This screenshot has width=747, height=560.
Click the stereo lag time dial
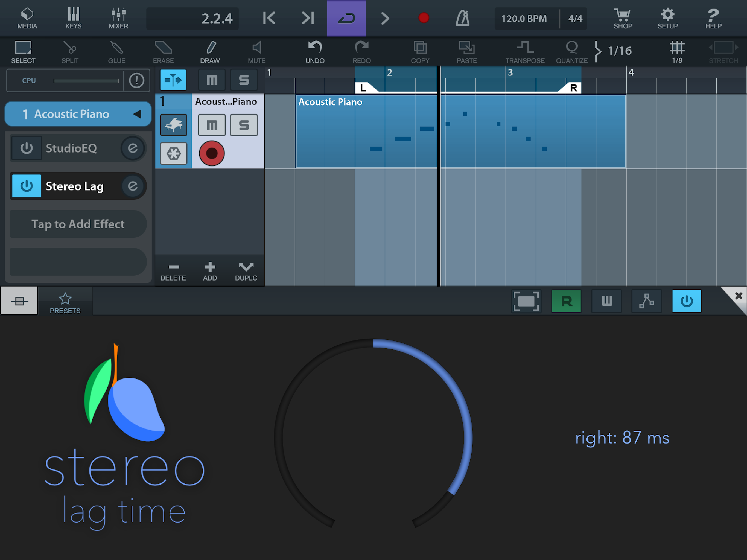[373, 437]
